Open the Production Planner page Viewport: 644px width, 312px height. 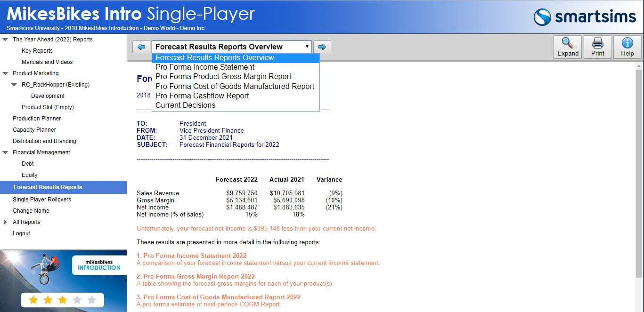coord(37,119)
